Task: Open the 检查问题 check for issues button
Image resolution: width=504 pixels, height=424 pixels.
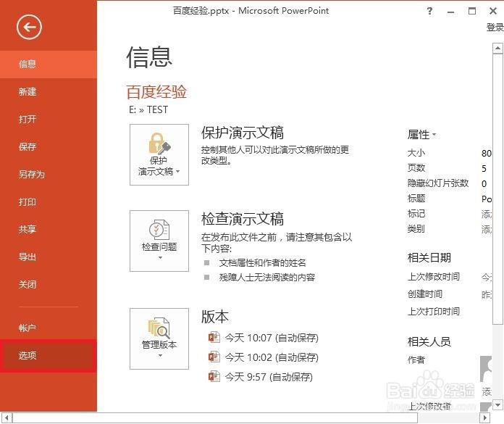Action: 159,241
